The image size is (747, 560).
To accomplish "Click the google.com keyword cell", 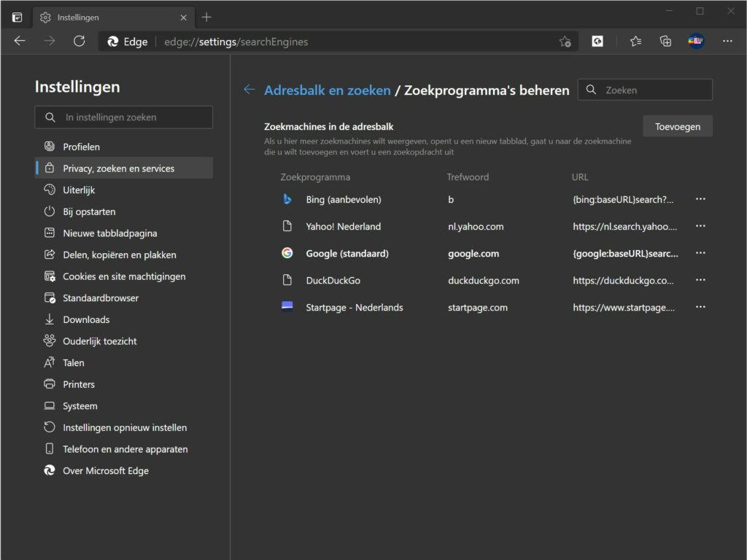I will click(x=473, y=253).
